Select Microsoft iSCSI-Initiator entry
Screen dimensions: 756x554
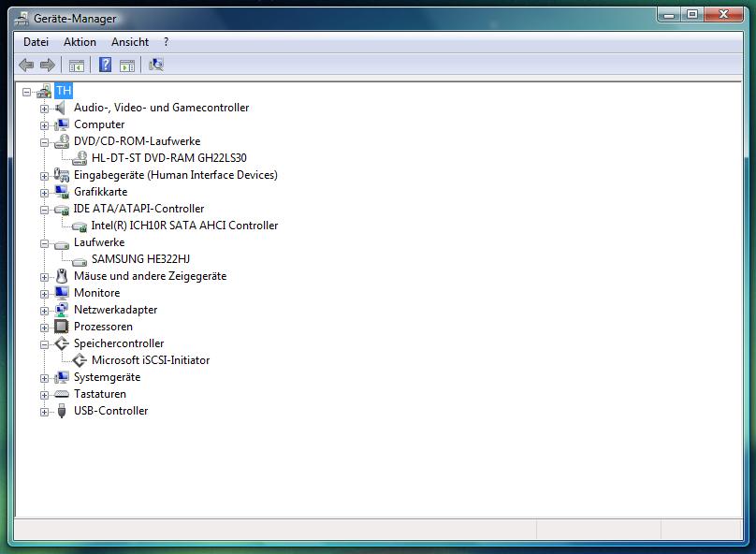pyautogui.click(x=151, y=360)
